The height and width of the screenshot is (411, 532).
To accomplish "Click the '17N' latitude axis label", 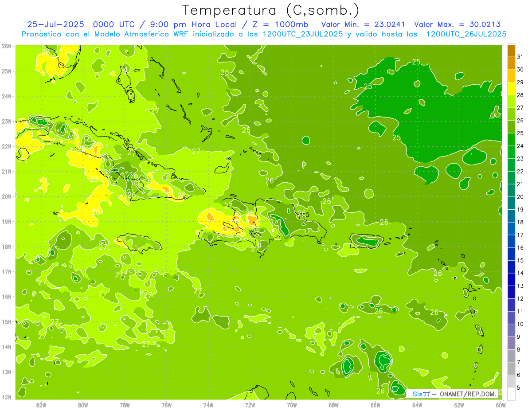I will pos(7,272).
